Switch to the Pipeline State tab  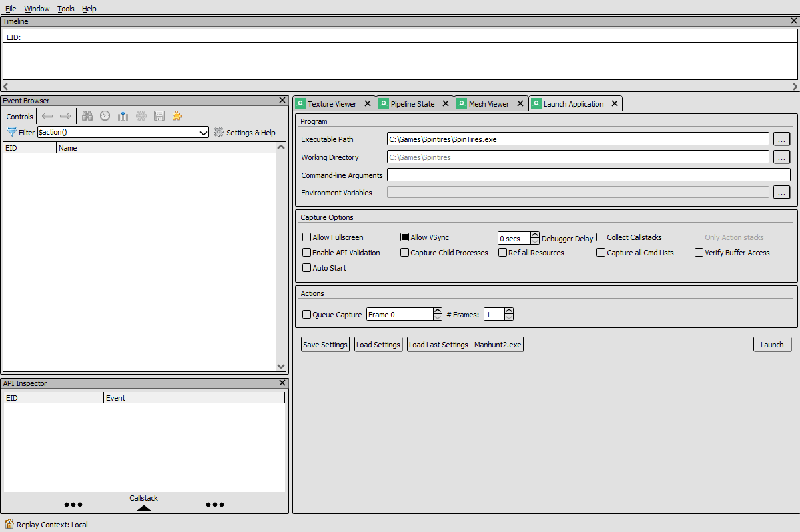coord(412,104)
